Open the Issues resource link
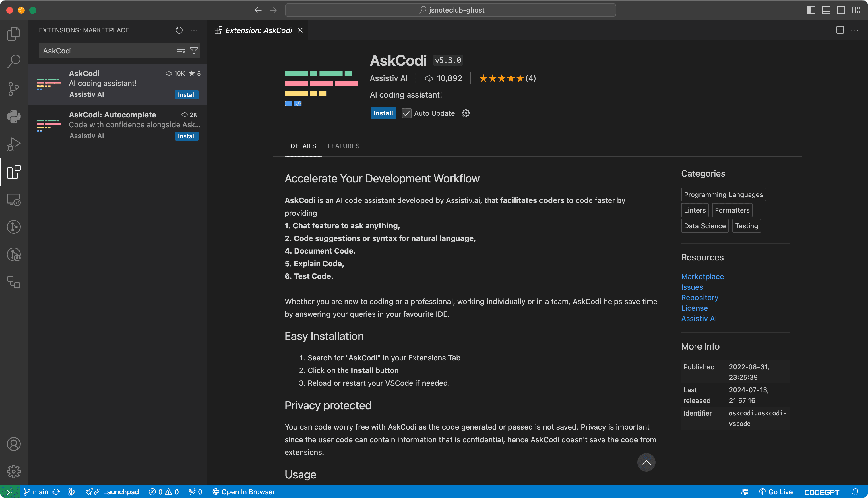This screenshot has height=498, width=868. tap(692, 287)
